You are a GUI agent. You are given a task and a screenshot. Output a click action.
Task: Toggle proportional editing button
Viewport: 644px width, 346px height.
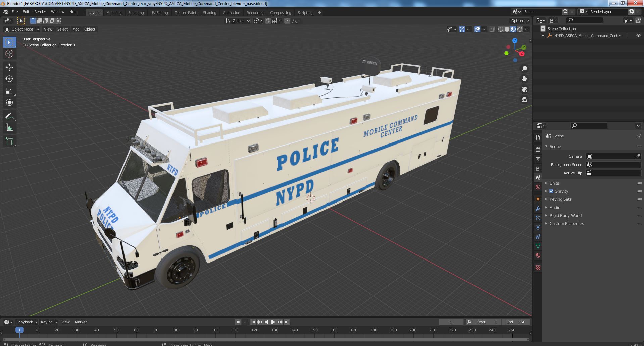287,21
